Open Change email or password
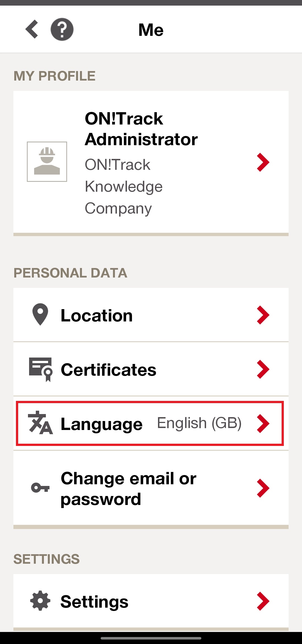The height and width of the screenshot is (644, 302). [x=151, y=488]
